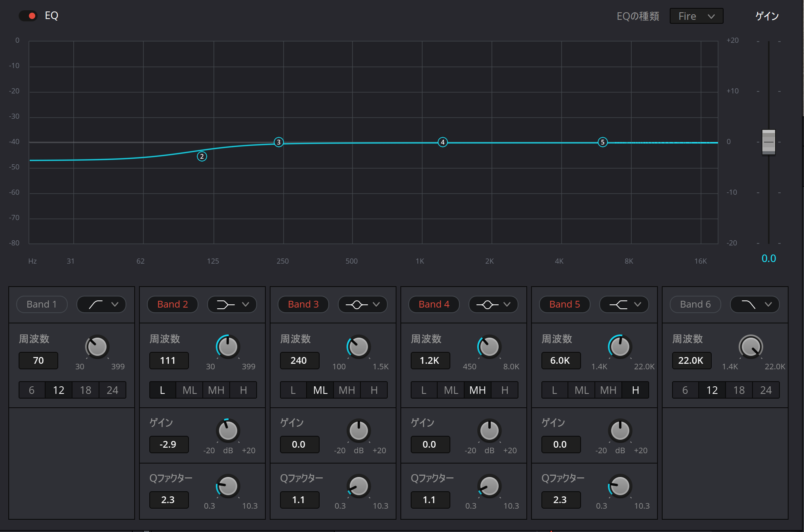The width and height of the screenshot is (804, 532).
Task: Click Band 5 frequency field showing 6.0K
Action: [561, 361]
